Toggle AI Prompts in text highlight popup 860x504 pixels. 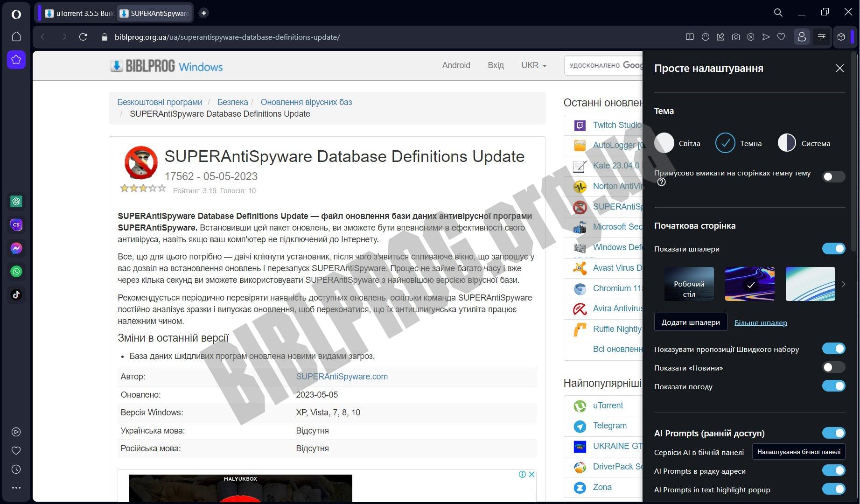click(x=833, y=489)
